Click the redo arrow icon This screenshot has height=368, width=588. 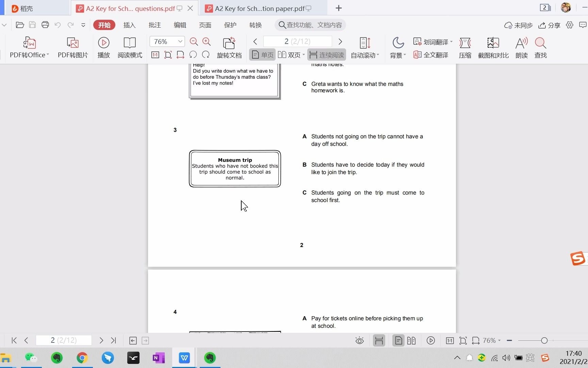point(70,25)
